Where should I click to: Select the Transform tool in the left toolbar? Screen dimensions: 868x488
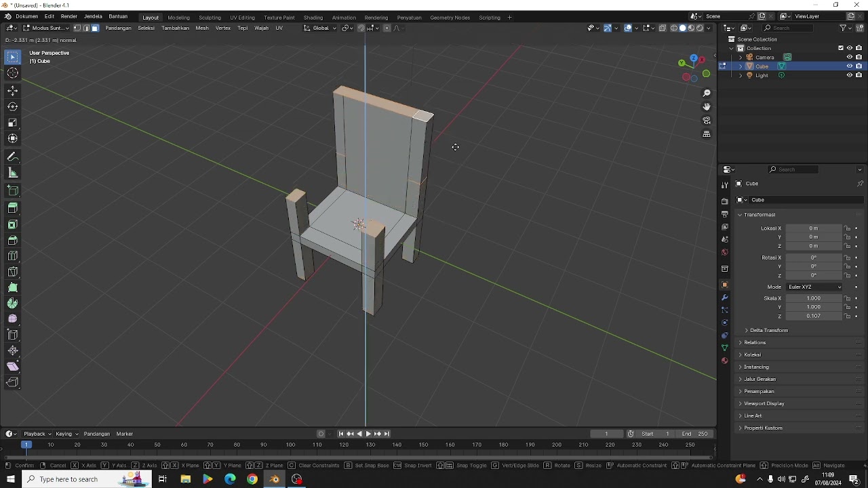[13, 138]
